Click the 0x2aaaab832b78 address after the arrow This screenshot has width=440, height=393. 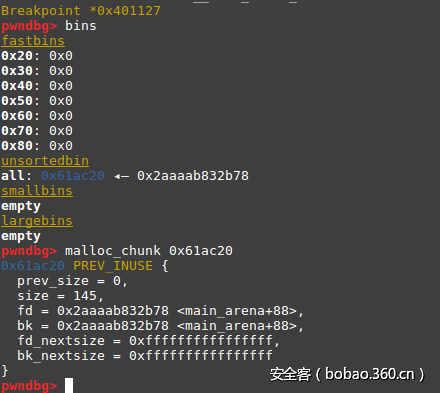pos(193,176)
